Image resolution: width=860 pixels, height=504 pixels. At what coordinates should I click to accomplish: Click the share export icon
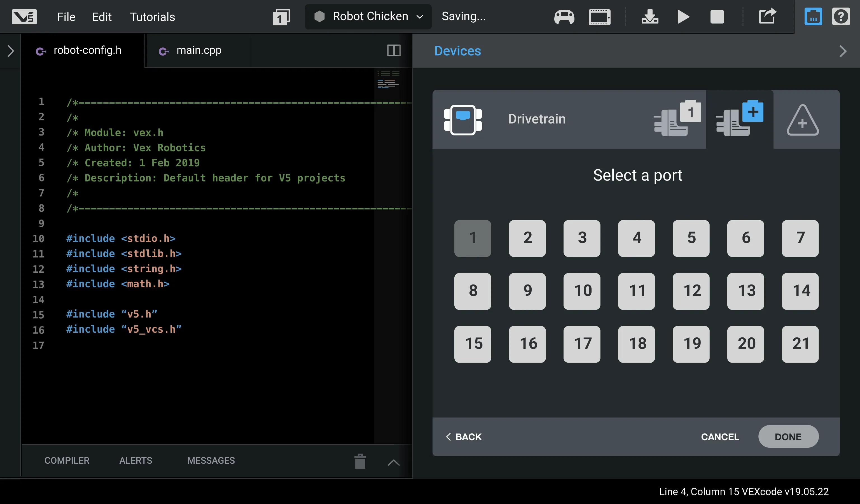pos(767,16)
